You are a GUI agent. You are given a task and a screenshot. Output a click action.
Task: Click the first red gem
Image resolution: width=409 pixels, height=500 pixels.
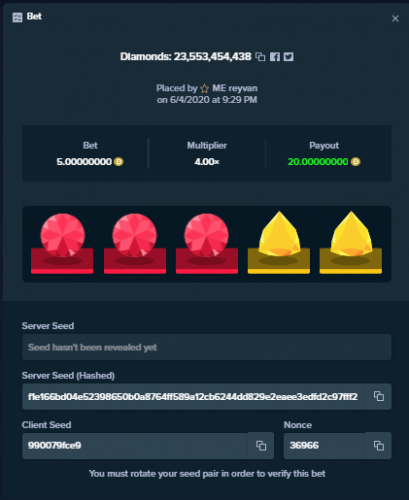(x=62, y=236)
